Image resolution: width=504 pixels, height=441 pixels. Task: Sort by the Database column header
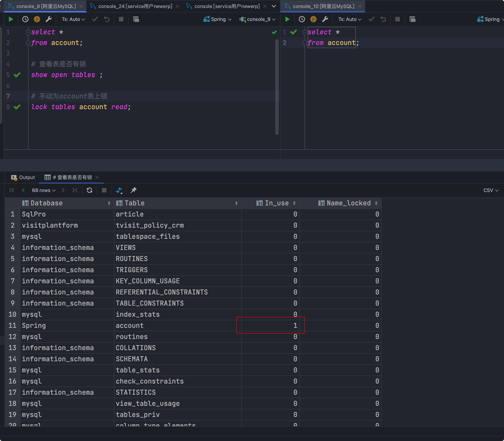pyautogui.click(x=47, y=203)
